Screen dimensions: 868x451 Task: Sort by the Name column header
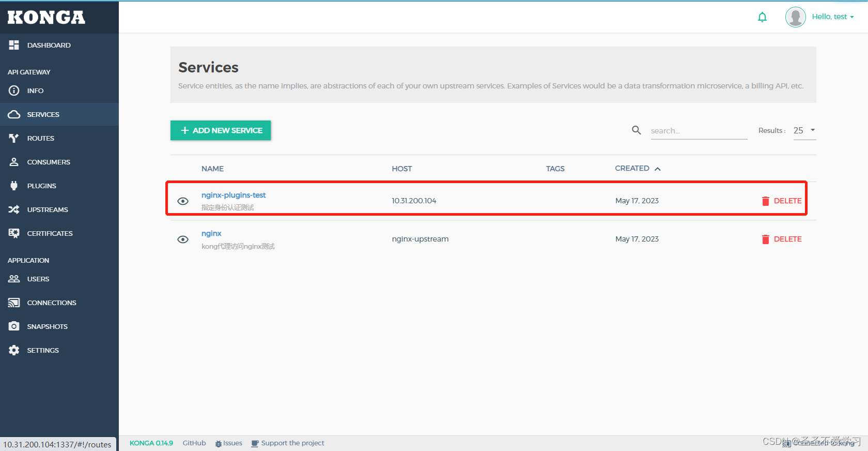tap(212, 169)
